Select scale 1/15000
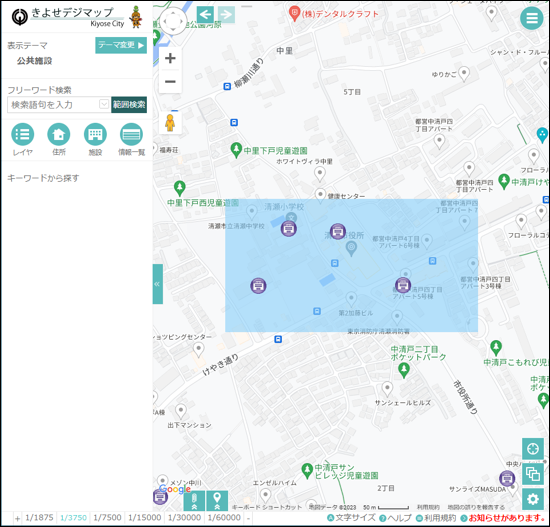 click(x=145, y=518)
